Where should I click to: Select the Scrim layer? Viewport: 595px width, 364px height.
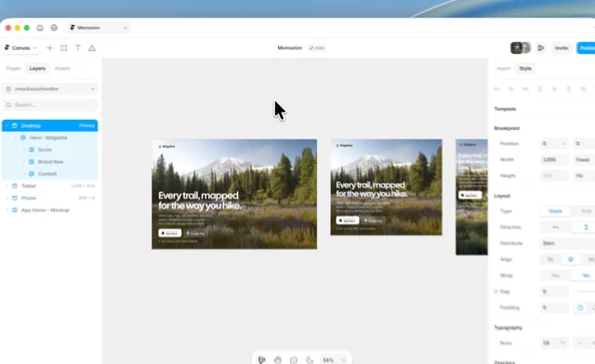[49, 149]
